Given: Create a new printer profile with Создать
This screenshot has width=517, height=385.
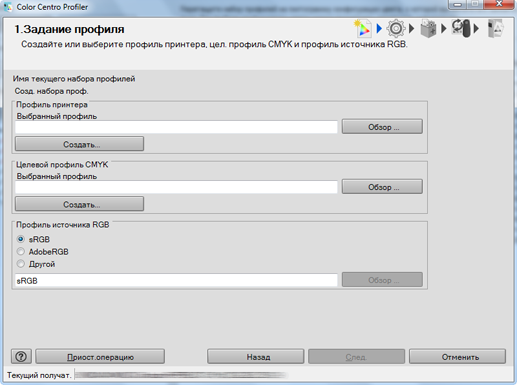Looking at the screenshot, I should pyautogui.click(x=79, y=144).
